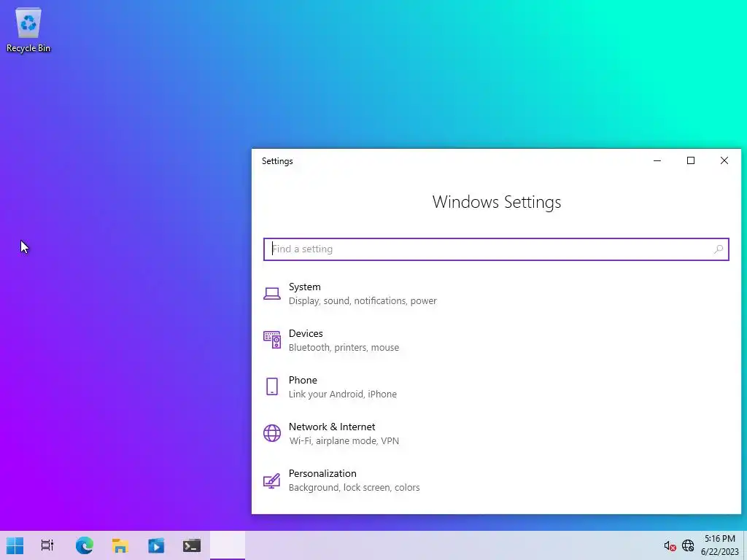Open the Windows Start menu

[x=15, y=545]
